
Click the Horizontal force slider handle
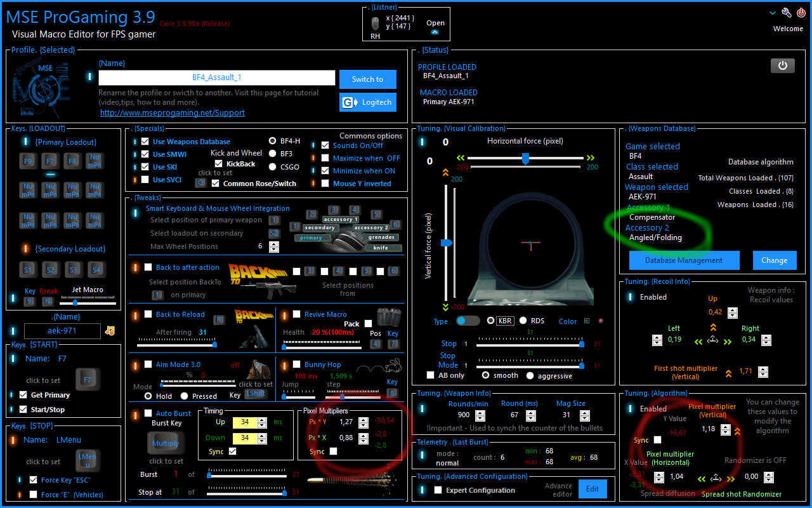click(x=525, y=158)
